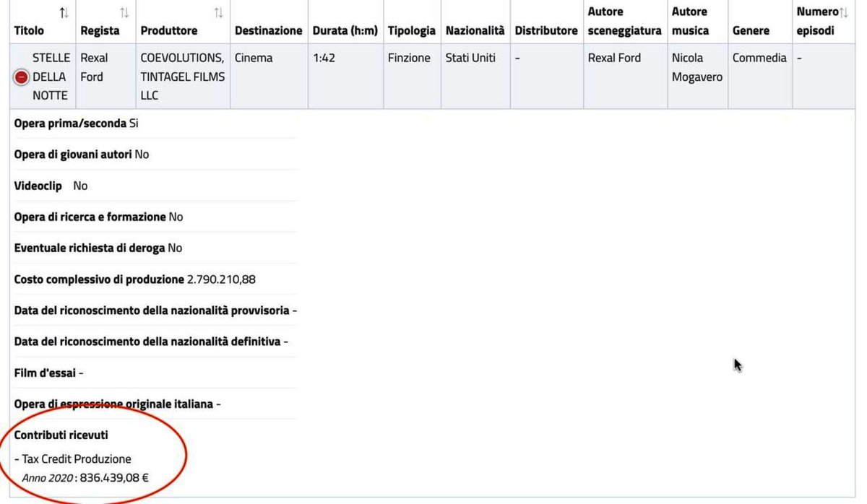
Task: Click the Distributore column header
Action: (546, 31)
